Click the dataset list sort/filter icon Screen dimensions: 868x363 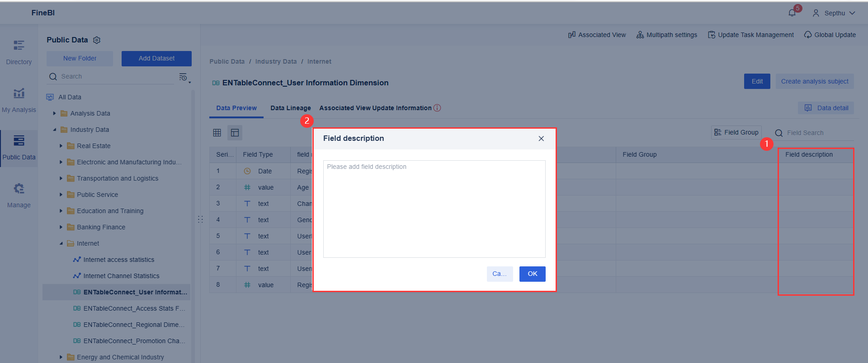pyautogui.click(x=183, y=77)
